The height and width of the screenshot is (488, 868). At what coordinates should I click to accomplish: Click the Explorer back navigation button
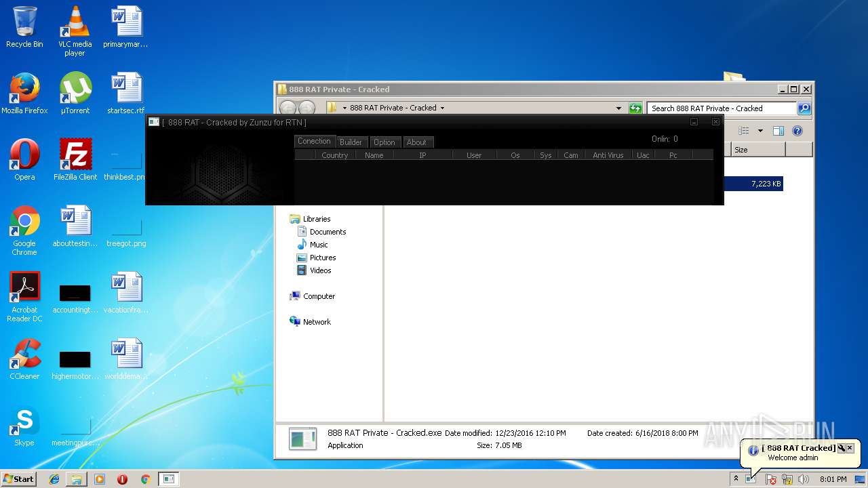pyautogui.click(x=288, y=108)
